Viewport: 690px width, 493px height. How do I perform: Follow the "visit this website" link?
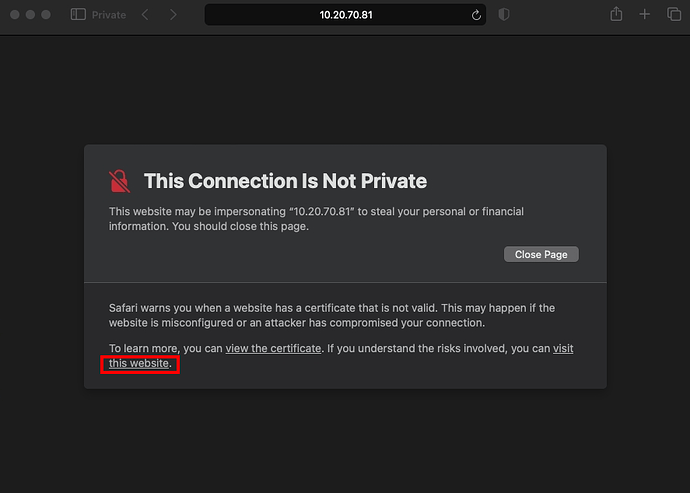139,363
